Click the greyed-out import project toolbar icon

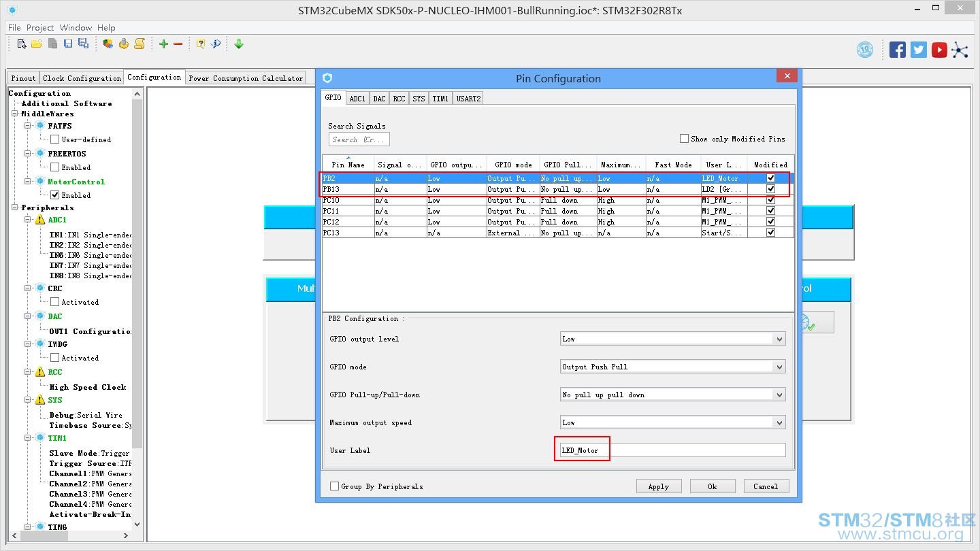coord(52,44)
